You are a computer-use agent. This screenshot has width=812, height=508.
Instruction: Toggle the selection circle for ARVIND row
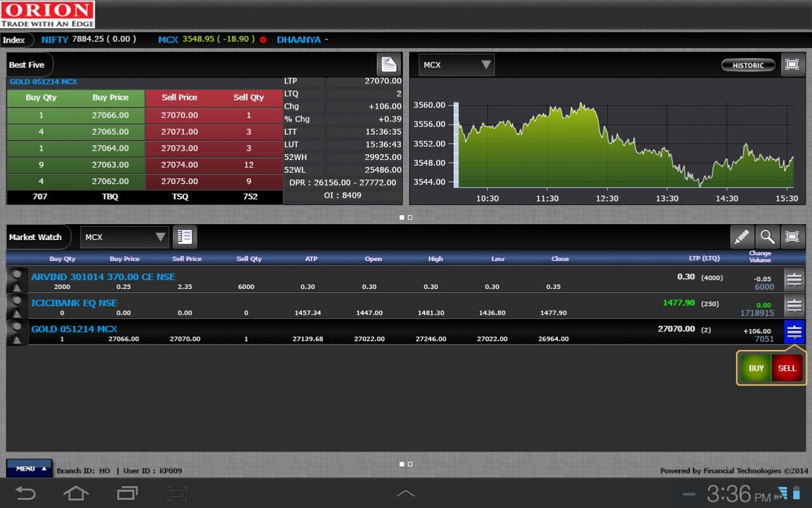[17, 275]
